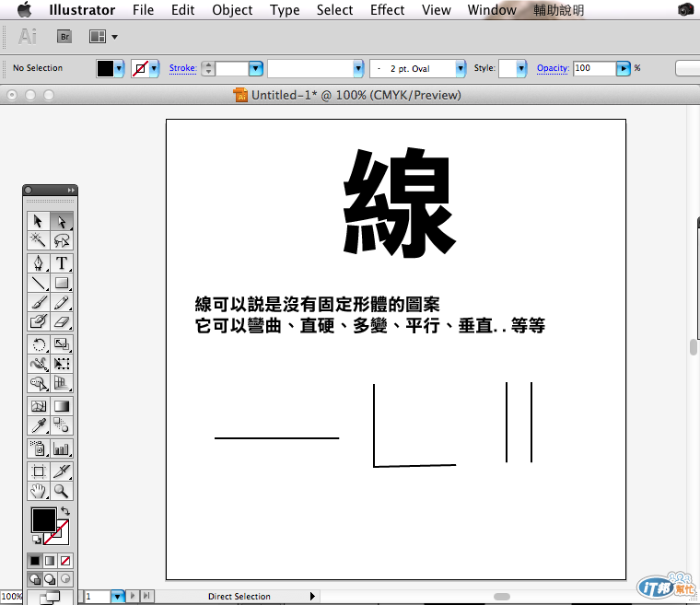Open the 2 pt. Oval brush dropdown
The width and height of the screenshot is (700, 605).
(461, 69)
